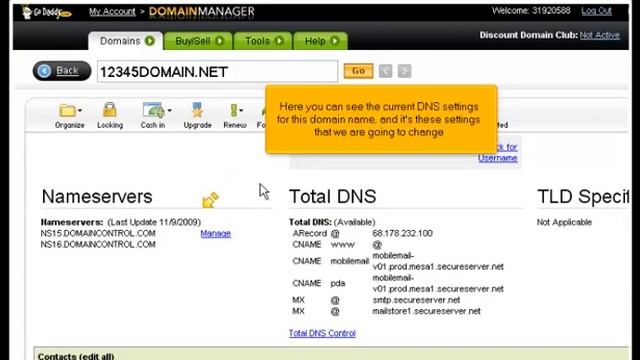Image resolution: width=640 pixels, height=360 pixels.
Task: Expand the Renew dropdown arrow
Action: (241, 110)
